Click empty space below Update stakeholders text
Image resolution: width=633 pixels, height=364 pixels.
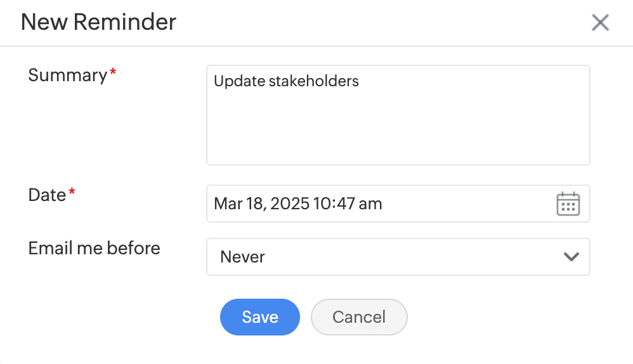[398, 133]
